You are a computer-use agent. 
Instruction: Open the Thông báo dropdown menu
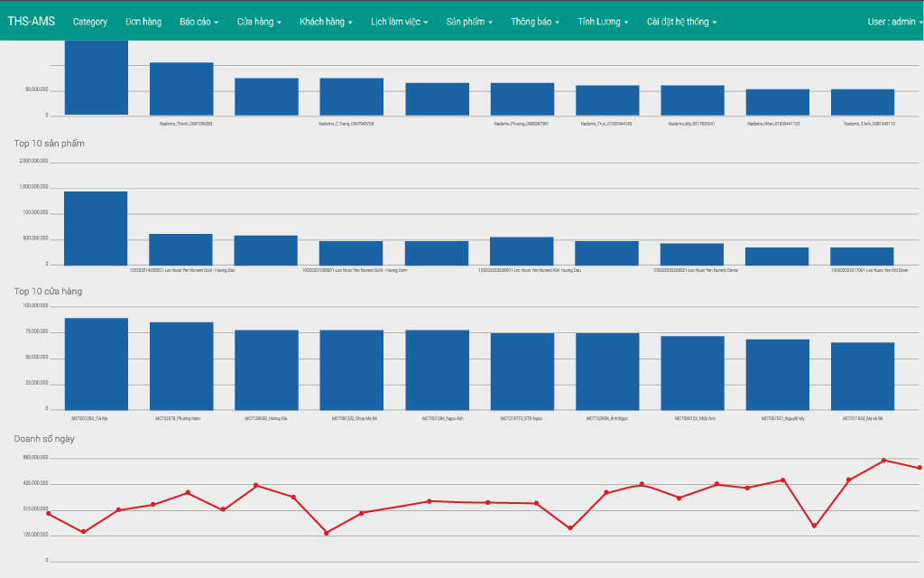tap(534, 21)
